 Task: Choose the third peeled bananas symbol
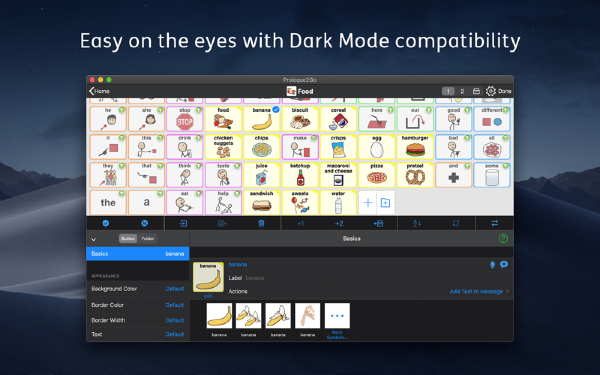point(278,316)
